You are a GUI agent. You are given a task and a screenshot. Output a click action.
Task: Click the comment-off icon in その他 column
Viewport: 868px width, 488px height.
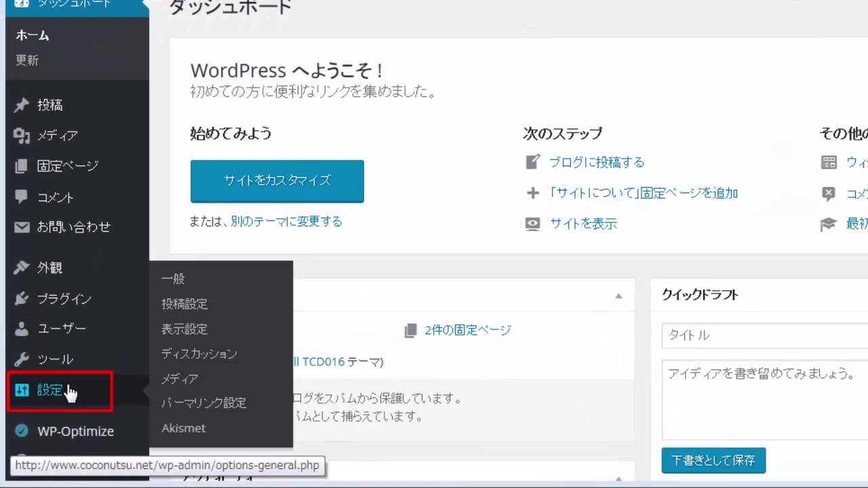[829, 193]
